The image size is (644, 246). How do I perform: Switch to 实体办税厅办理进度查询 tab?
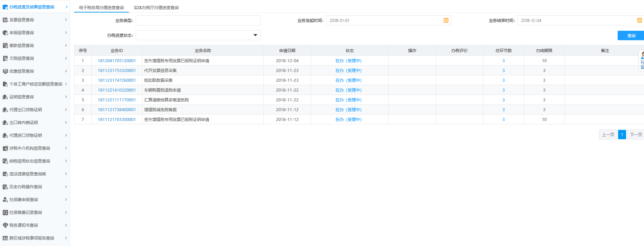pyautogui.click(x=156, y=7)
